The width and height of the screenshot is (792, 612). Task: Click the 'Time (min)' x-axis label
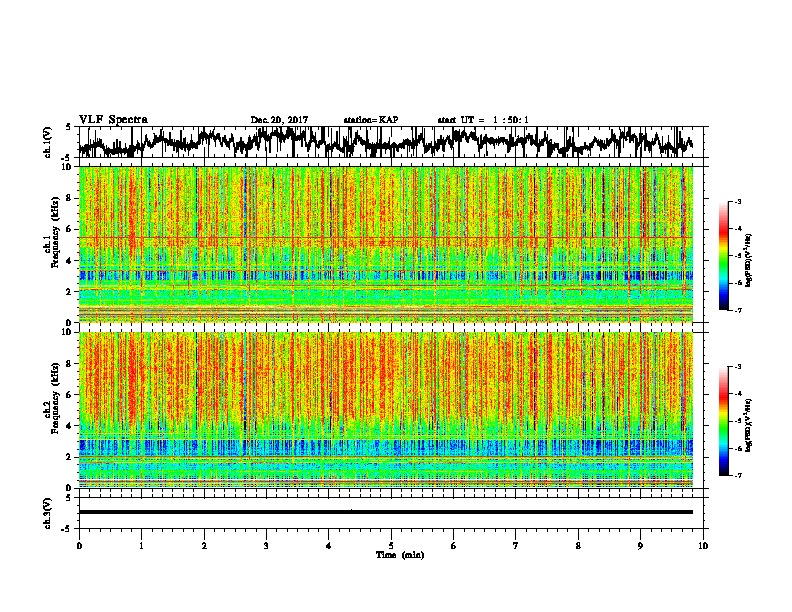click(400, 555)
